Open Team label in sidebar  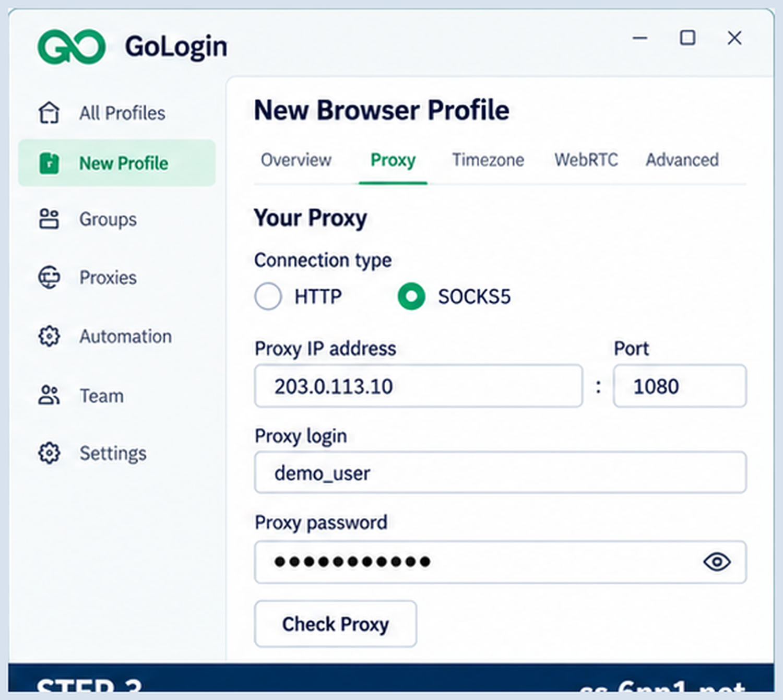point(101,396)
